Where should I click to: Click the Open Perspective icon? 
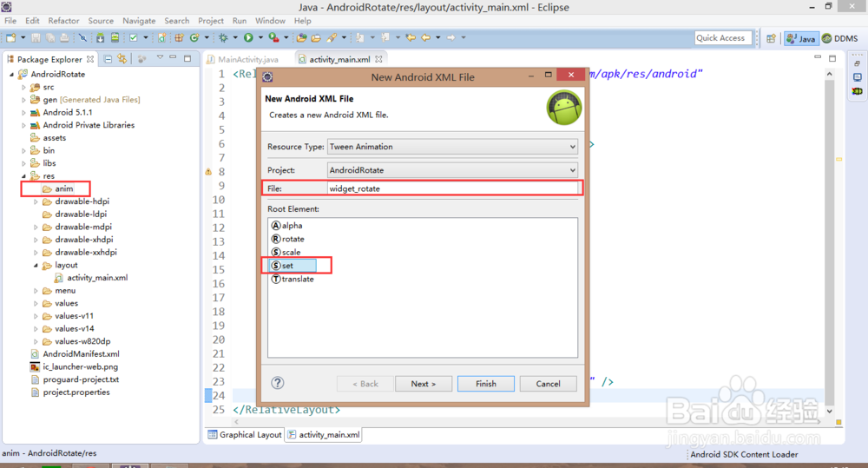(771, 38)
